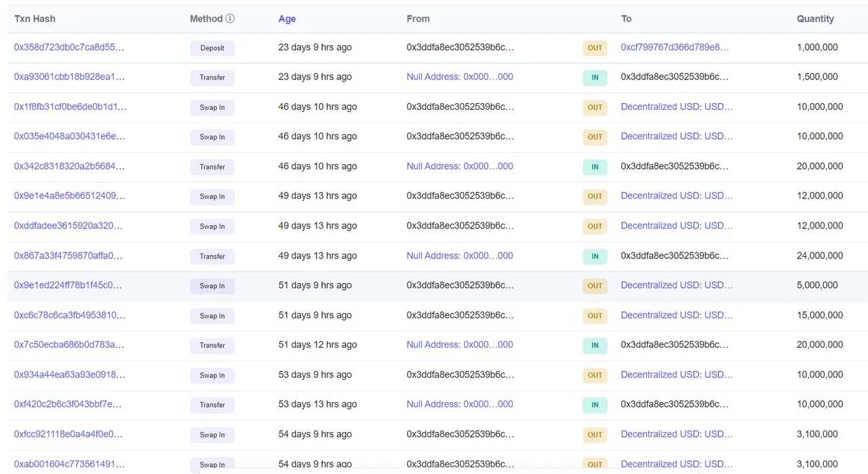Open transaction 0x9e1ed224ff78b1f45c0…
This screenshot has width=868, height=474.
click(68, 285)
